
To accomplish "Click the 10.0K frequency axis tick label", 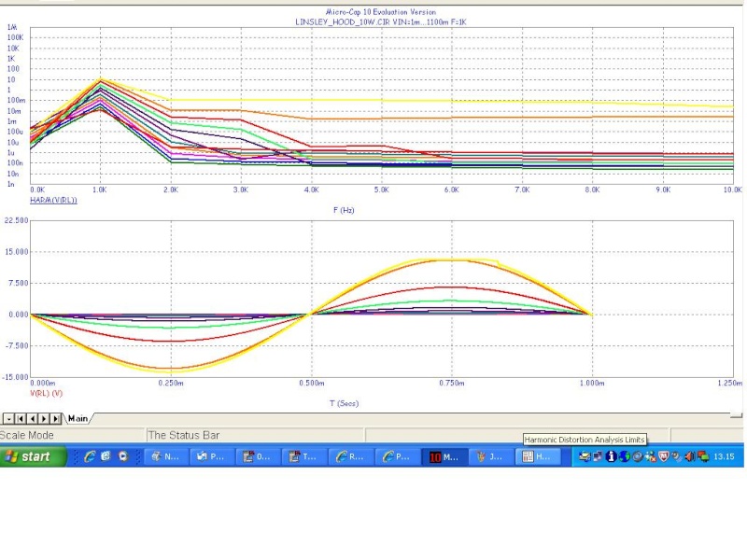I will coord(733,189).
